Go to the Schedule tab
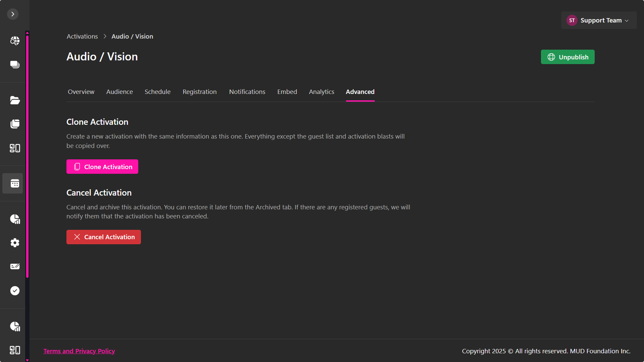The height and width of the screenshot is (362, 644). coord(157,92)
